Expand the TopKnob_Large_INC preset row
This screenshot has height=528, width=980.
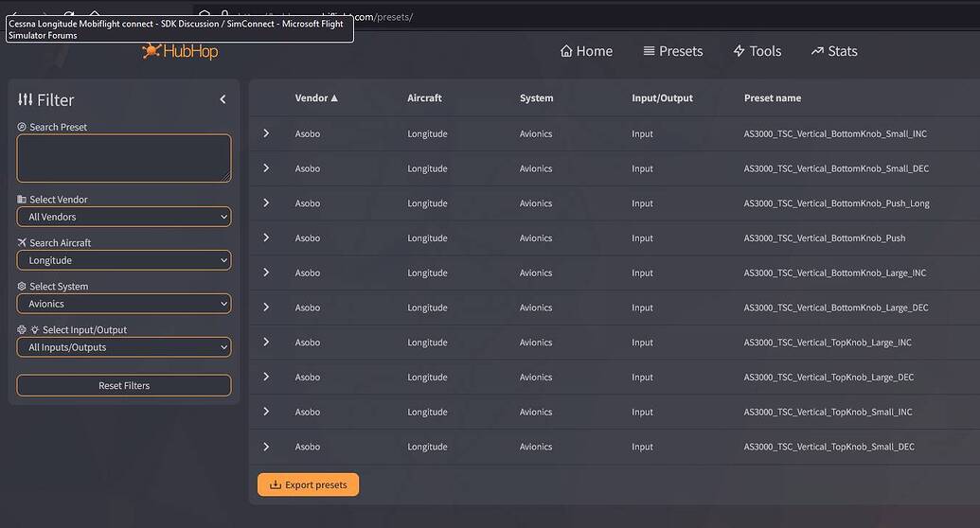click(x=266, y=343)
